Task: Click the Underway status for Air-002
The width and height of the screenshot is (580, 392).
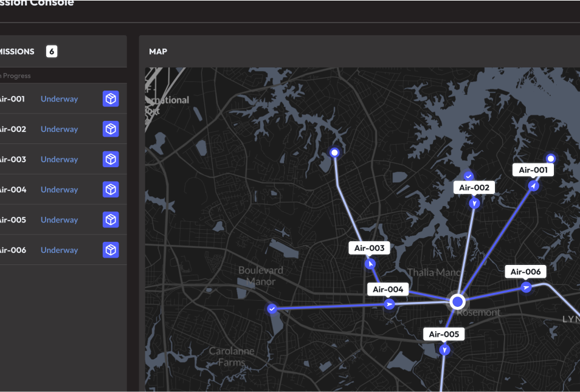Action: click(x=59, y=129)
